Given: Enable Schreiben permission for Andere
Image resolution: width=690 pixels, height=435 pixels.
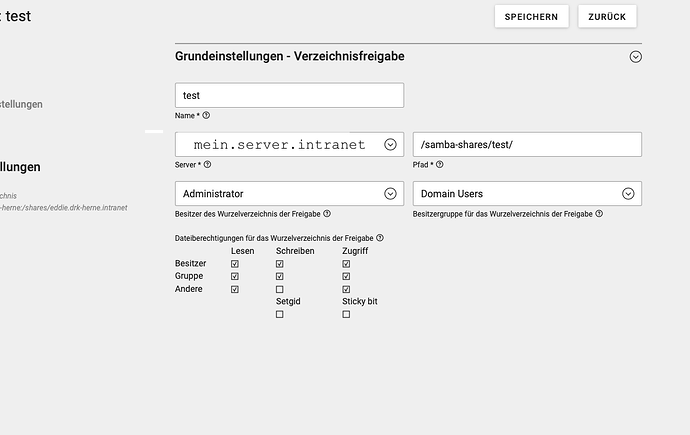Looking at the screenshot, I should point(280,290).
